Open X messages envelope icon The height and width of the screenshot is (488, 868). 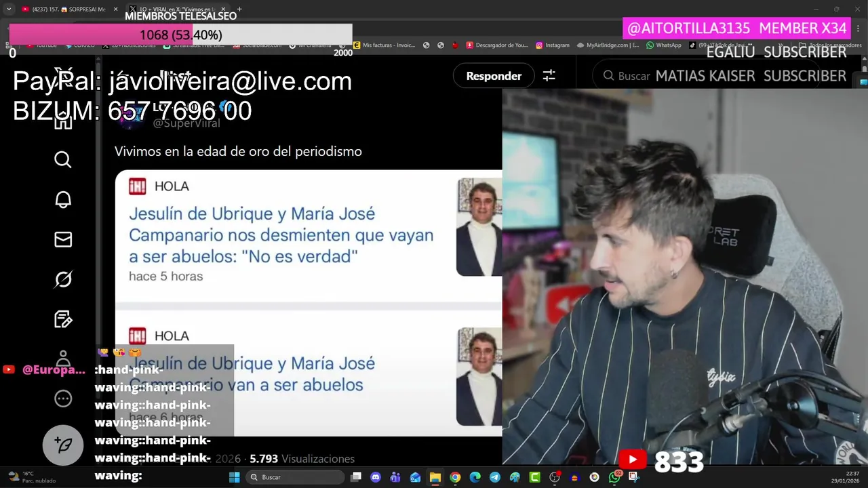pyautogui.click(x=63, y=239)
